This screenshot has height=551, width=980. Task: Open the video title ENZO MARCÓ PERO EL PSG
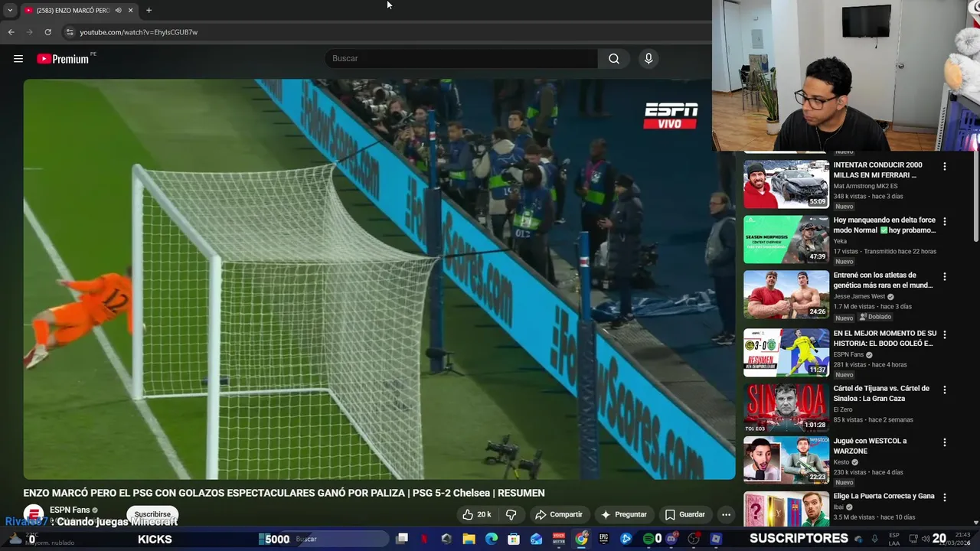click(284, 493)
